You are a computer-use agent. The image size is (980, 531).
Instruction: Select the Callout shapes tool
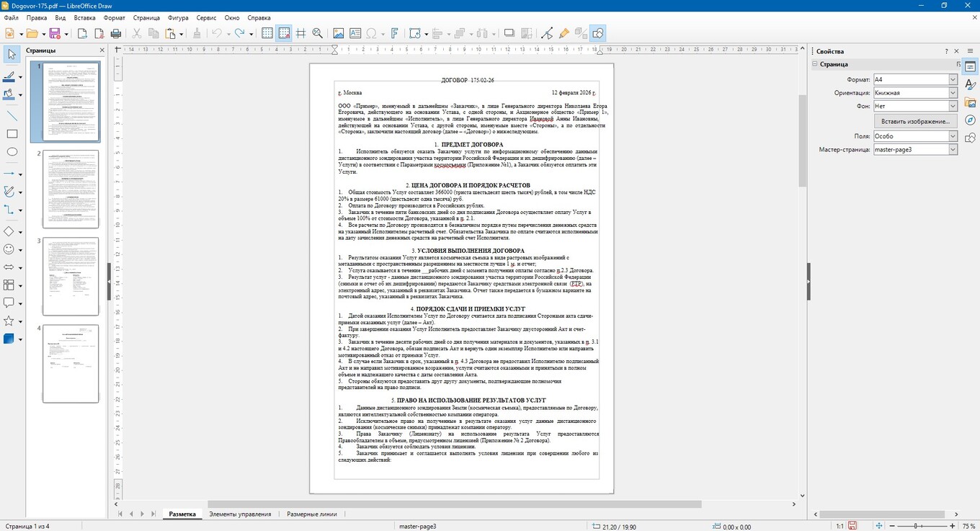click(9, 303)
